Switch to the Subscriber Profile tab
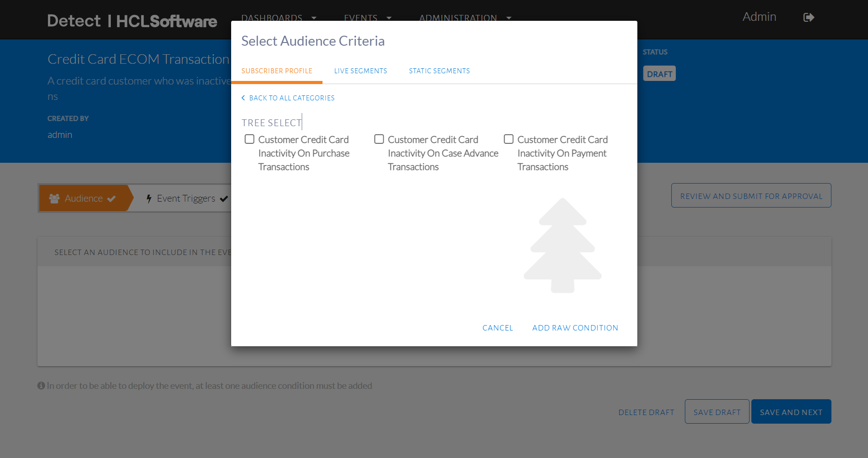This screenshot has height=458, width=868. pyautogui.click(x=277, y=71)
